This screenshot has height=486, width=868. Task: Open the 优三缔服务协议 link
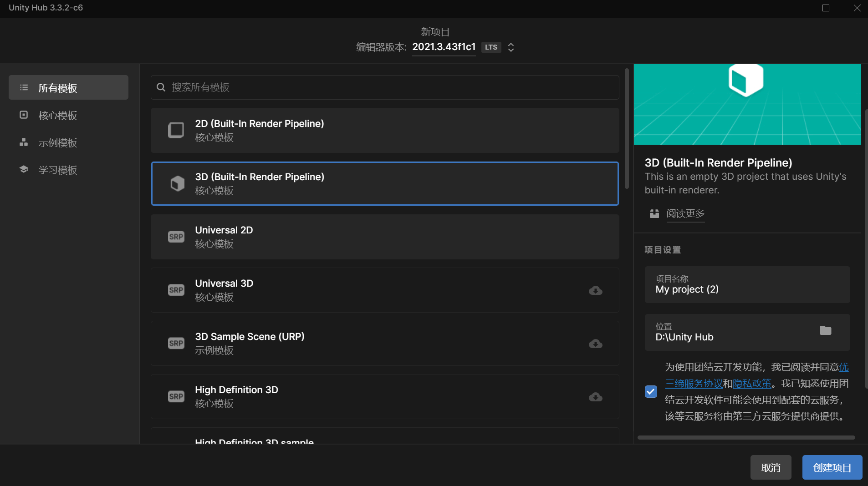(694, 383)
